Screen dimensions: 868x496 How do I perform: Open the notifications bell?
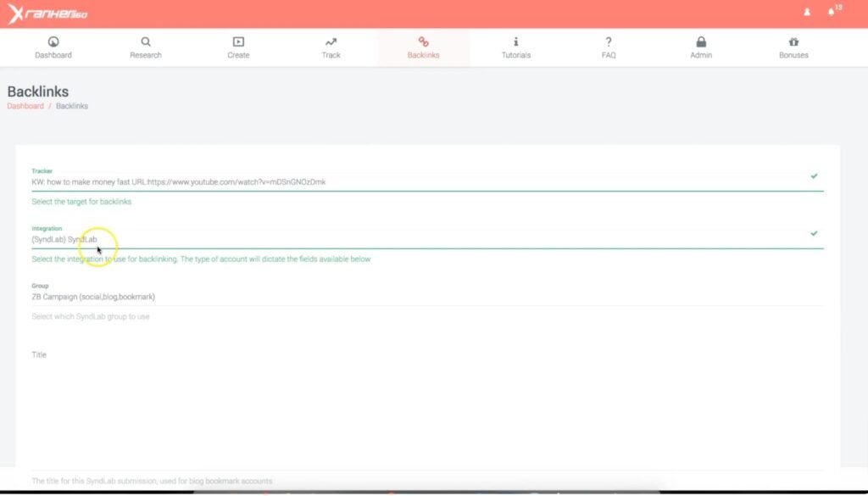831,13
